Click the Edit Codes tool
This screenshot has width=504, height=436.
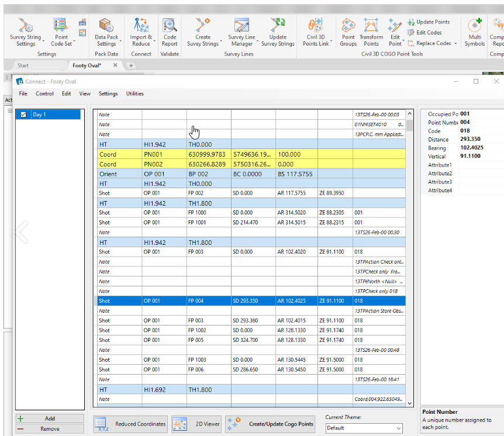[x=426, y=33]
